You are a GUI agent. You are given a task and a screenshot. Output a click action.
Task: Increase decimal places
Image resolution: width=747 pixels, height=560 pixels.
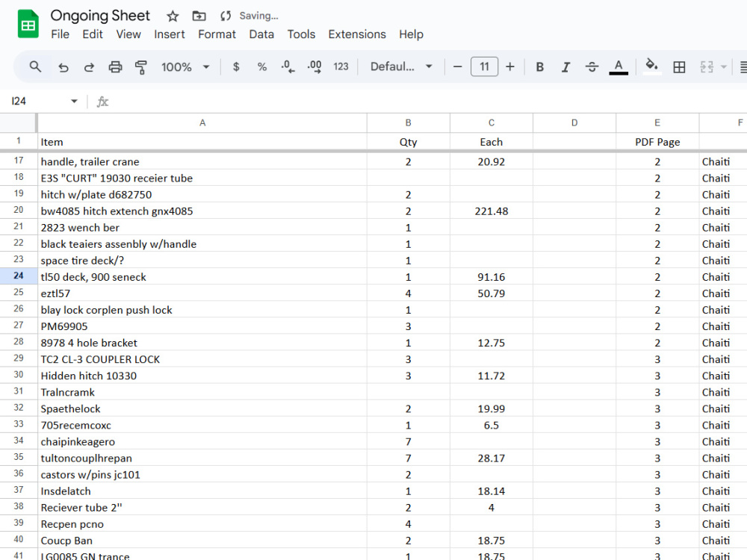pyautogui.click(x=314, y=66)
